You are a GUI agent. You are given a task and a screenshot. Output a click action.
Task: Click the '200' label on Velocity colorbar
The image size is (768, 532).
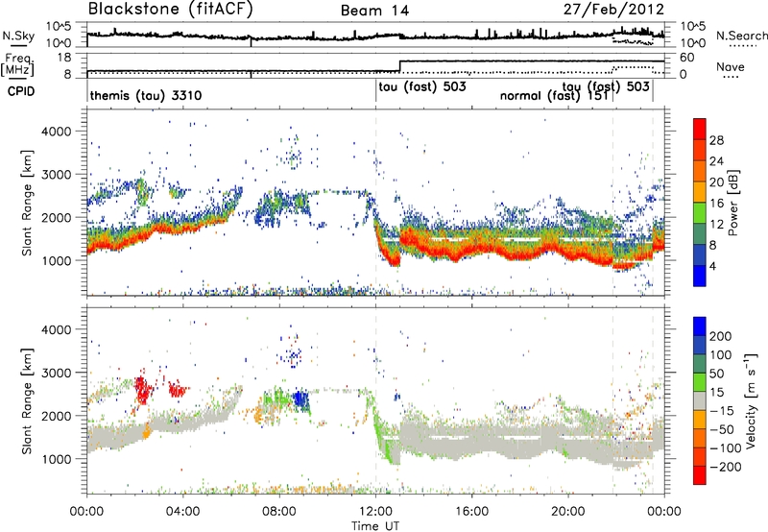[721, 336]
